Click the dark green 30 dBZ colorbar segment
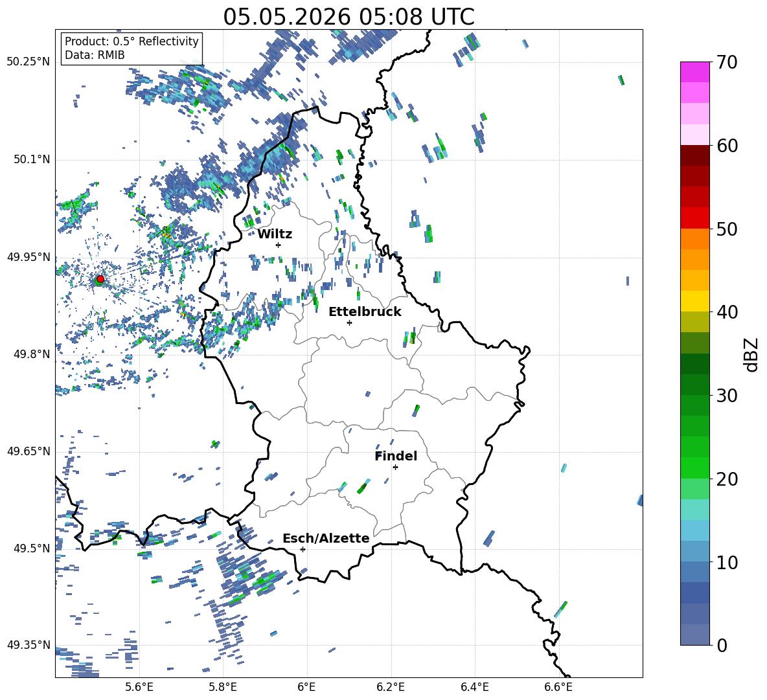The image size is (767, 700). [x=694, y=385]
